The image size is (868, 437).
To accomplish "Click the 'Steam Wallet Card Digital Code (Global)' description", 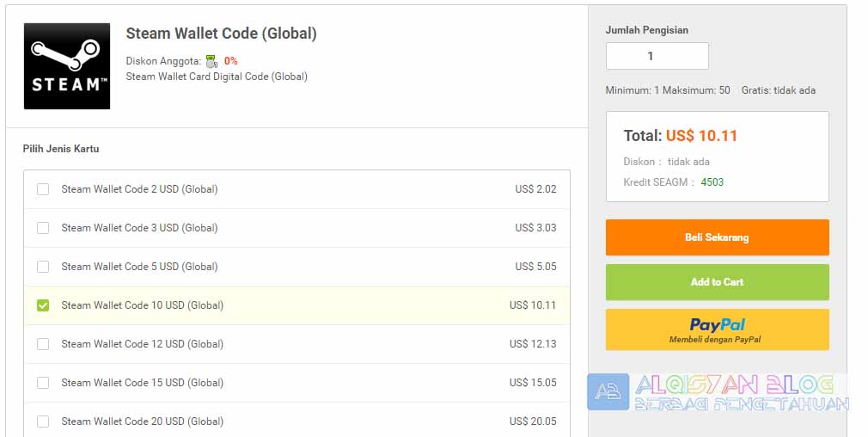I will [x=217, y=77].
